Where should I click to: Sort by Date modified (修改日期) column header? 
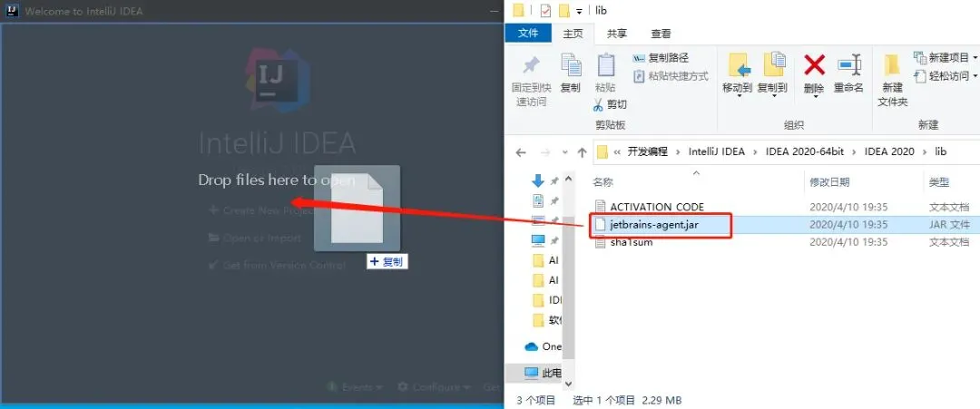pyautogui.click(x=829, y=181)
